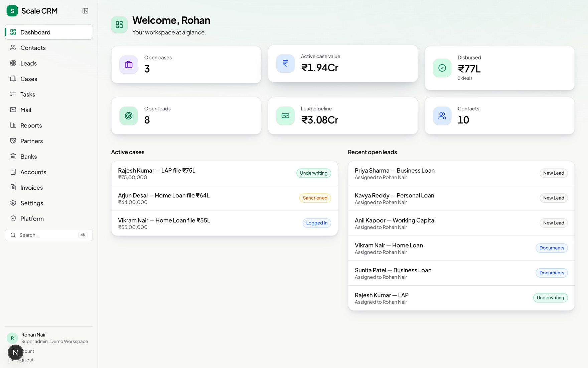Open the Open leads 8 card
This screenshot has width=588, height=368.
pos(186,116)
